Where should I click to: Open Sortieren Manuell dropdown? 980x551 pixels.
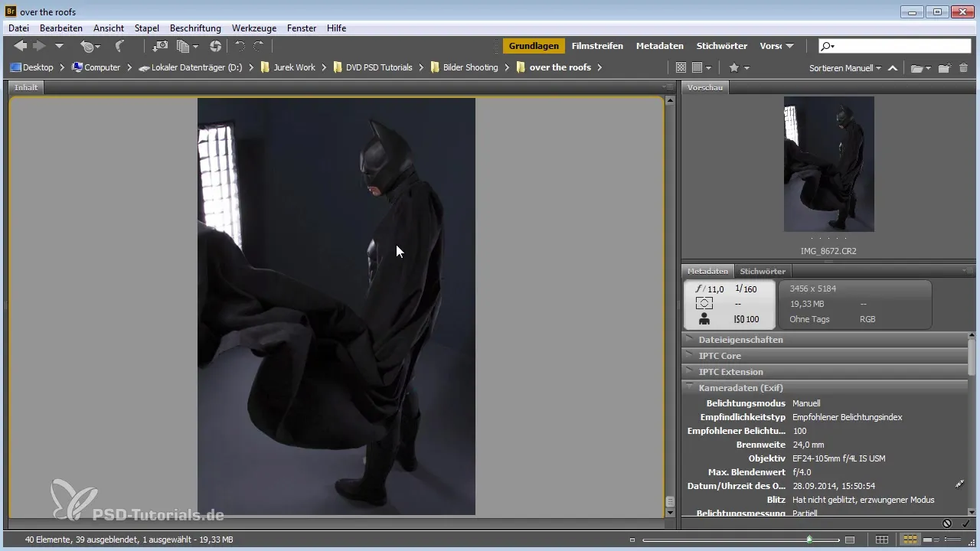click(x=845, y=67)
